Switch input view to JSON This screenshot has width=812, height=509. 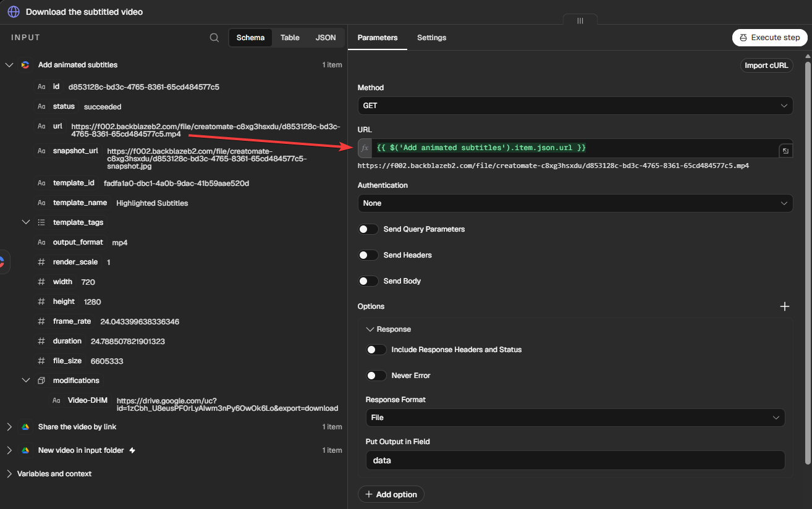(x=326, y=38)
